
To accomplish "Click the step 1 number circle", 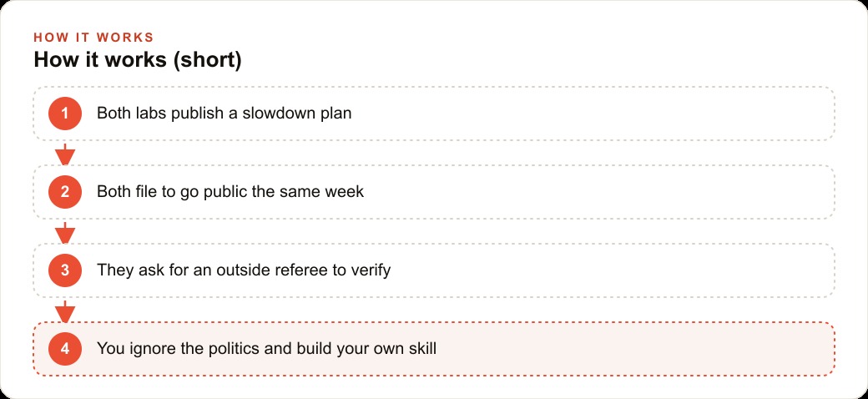I will pyautogui.click(x=65, y=114).
